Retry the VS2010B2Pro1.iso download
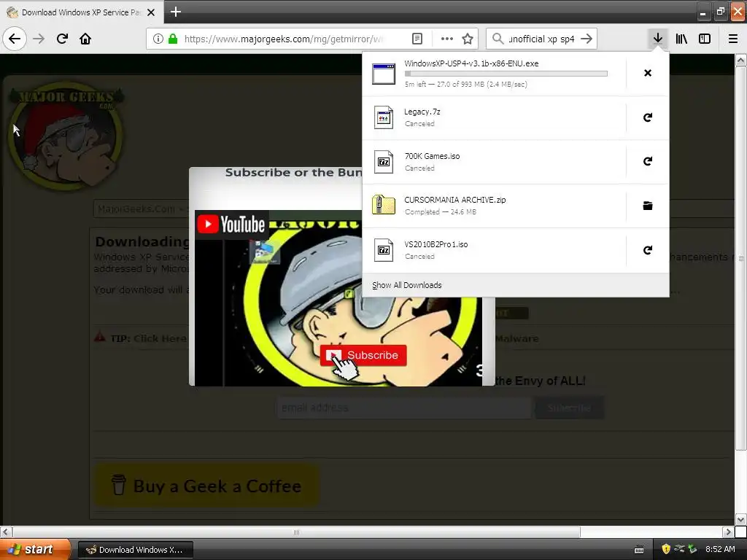 pos(648,250)
